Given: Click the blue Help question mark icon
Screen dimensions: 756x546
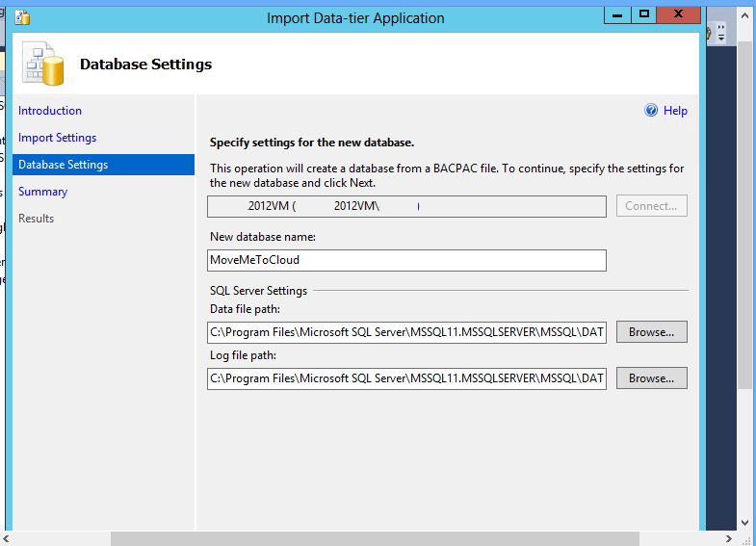Looking at the screenshot, I should [x=651, y=111].
